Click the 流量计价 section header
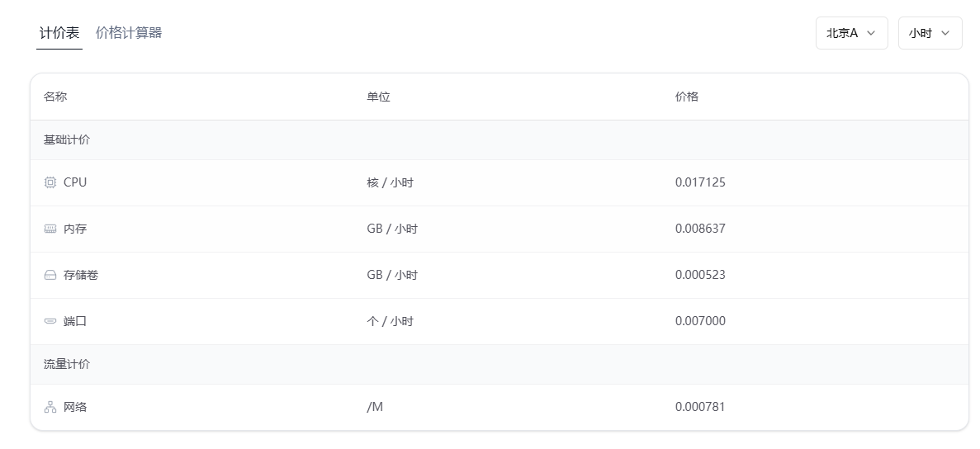980x449 pixels. [x=67, y=364]
